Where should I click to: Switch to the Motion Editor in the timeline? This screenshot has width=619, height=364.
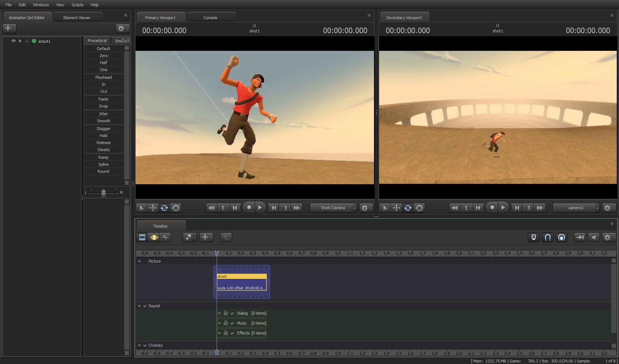[x=154, y=237]
